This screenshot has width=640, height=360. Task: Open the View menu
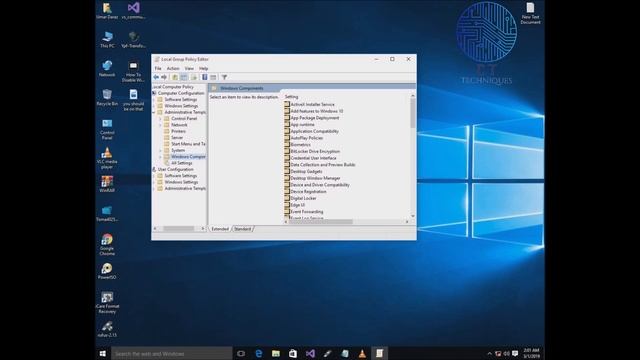pos(189,69)
